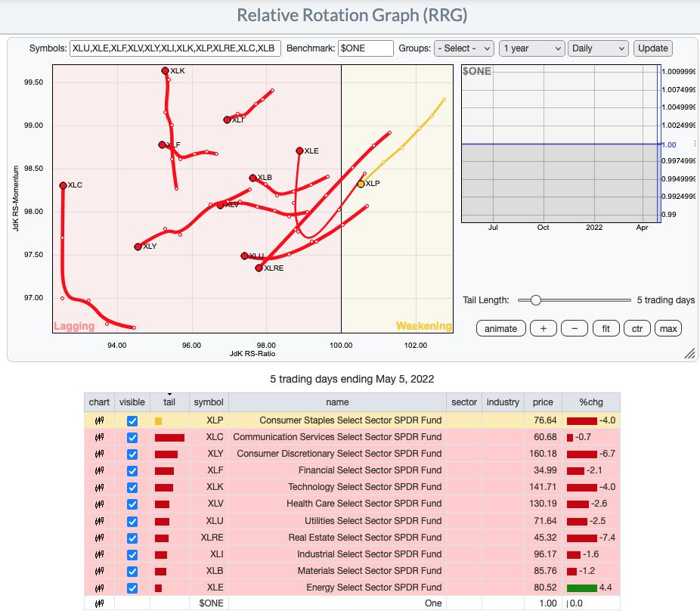Image resolution: width=700 pixels, height=614 pixels.
Task: Uncheck visibility for XLF
Action: (132, 470)
